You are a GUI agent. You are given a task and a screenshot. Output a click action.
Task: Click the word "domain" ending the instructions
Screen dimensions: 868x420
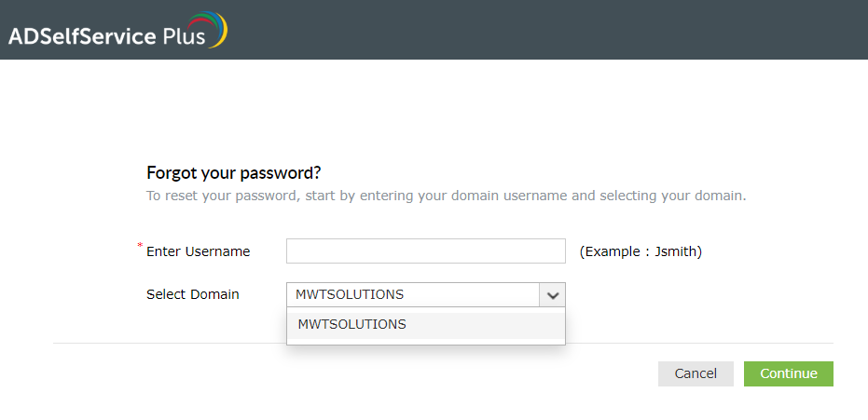(x=719, y=196)
